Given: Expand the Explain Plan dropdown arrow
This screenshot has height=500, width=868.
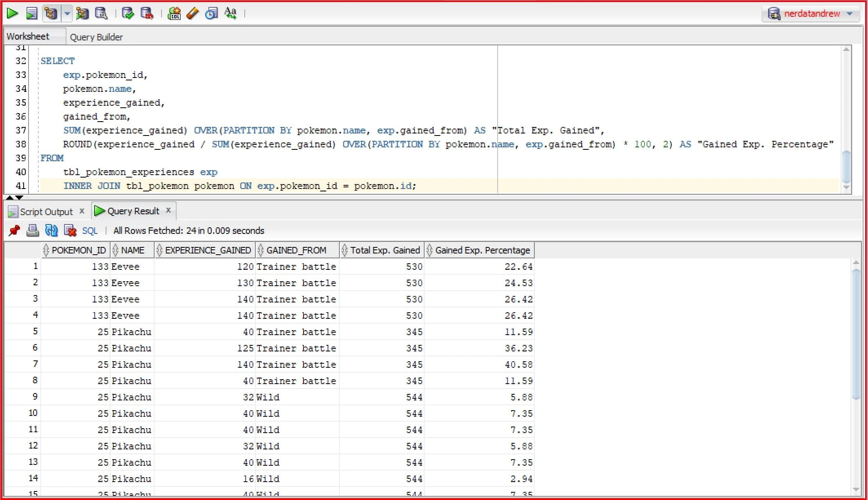Looking at the screenshot, I should pyautogui.click(x=67, y=13).
